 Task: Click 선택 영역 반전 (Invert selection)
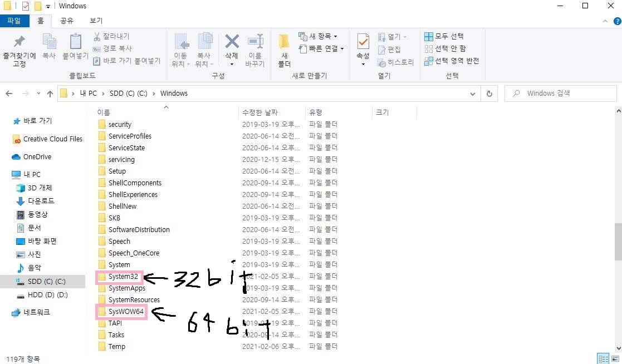(x=452, y=61)
